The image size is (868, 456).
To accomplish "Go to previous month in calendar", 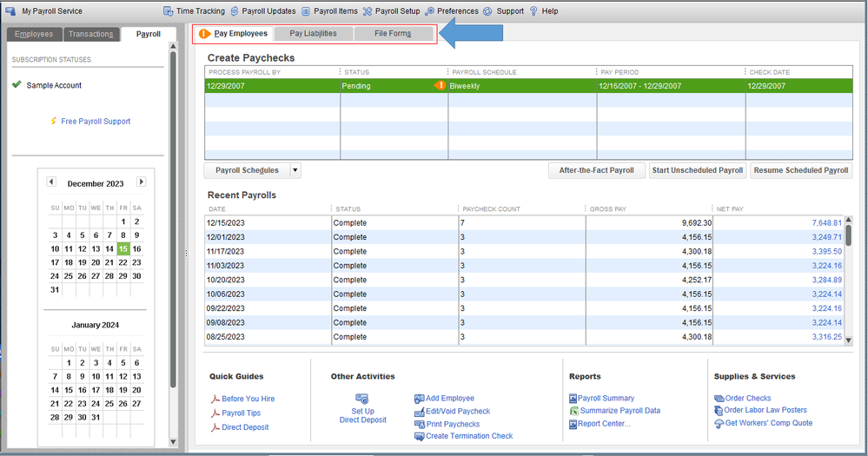I will click(51, 182).
